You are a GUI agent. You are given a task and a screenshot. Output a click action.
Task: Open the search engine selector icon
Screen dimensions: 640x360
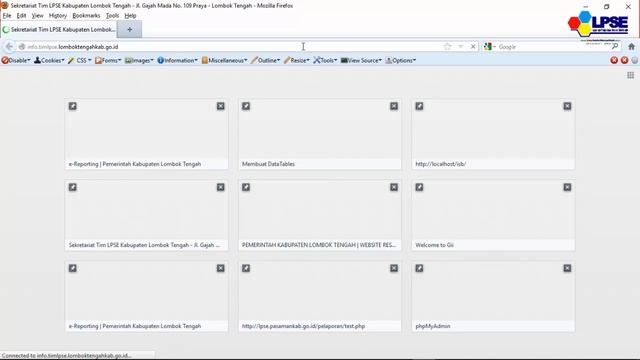(x=489, y=47)
